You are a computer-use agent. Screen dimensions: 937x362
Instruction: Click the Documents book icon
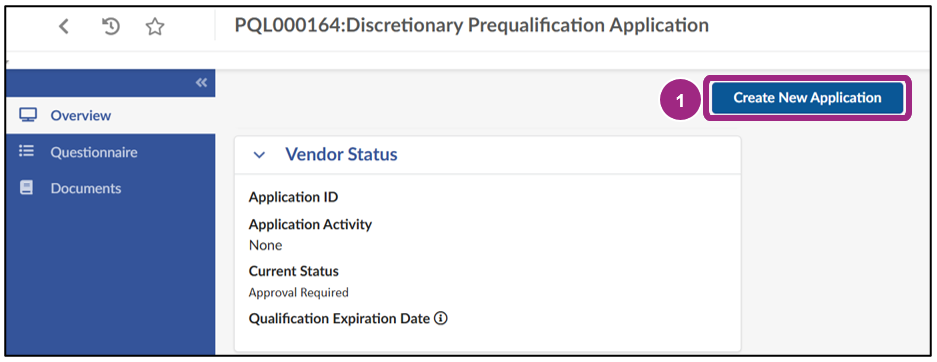(26, 188)
